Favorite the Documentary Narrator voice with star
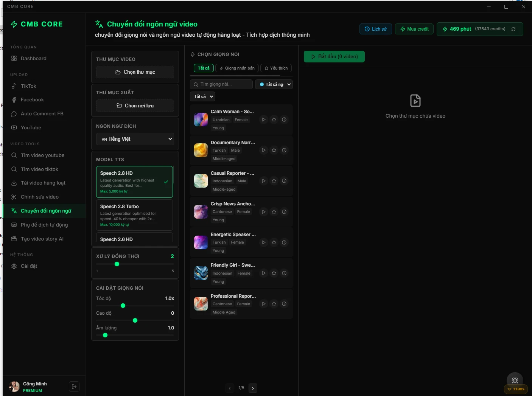Image resolution: width=532 pixels, height=396 pixels. 274,150
